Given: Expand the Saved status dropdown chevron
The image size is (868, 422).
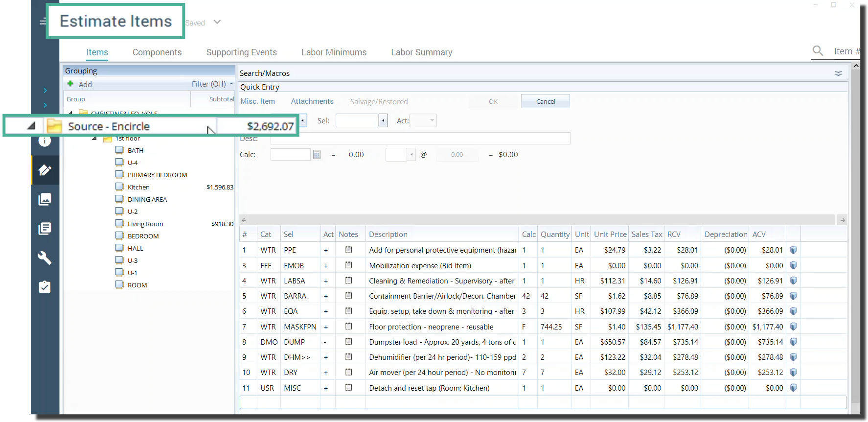Looking at the screenshot, I should coord(217,22).
